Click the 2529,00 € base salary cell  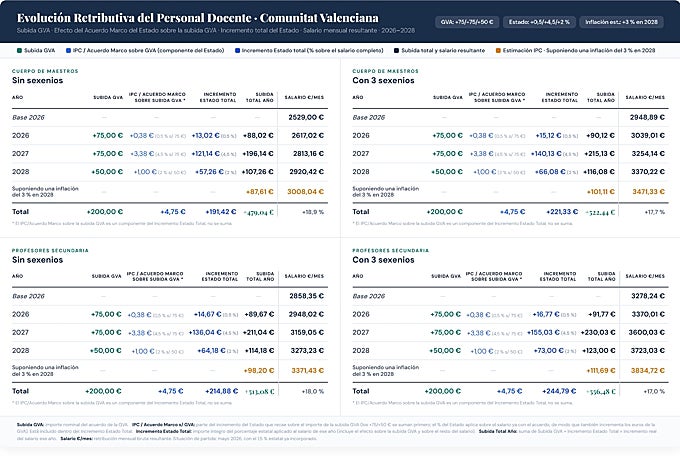click(x=306, y=117)
